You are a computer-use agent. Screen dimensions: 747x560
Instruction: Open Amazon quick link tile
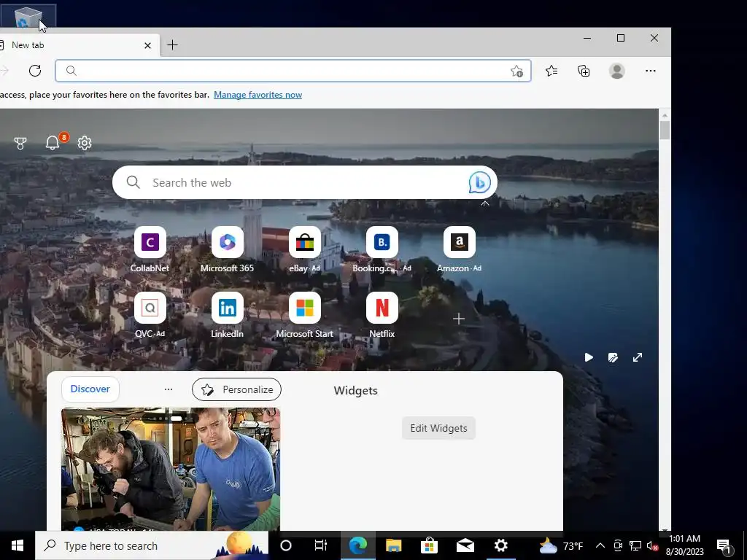(460, 249)
